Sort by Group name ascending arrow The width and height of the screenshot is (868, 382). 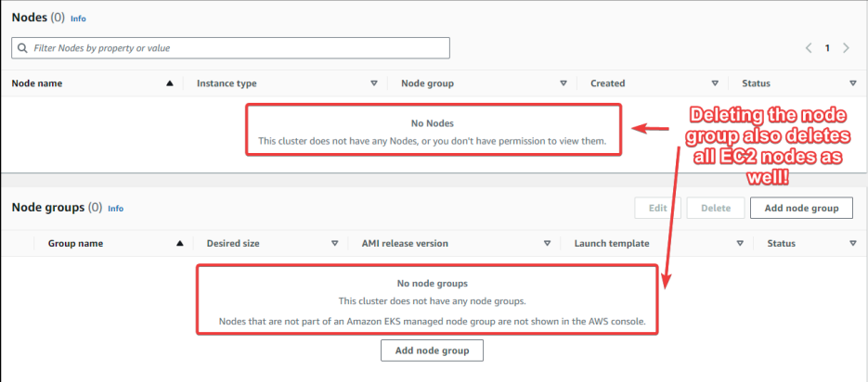pos(179,243)
